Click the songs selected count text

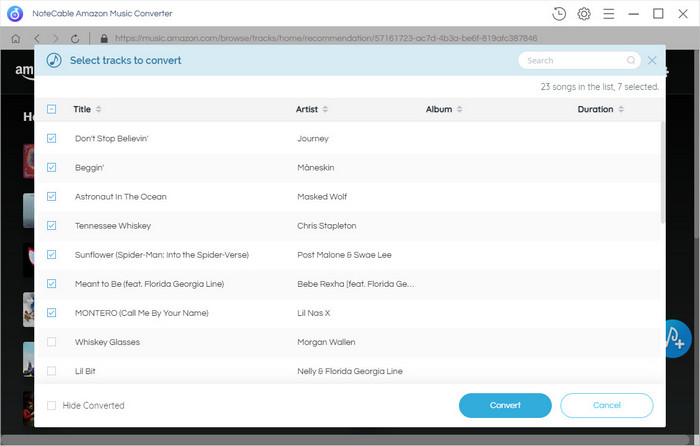tap(600, 87)
